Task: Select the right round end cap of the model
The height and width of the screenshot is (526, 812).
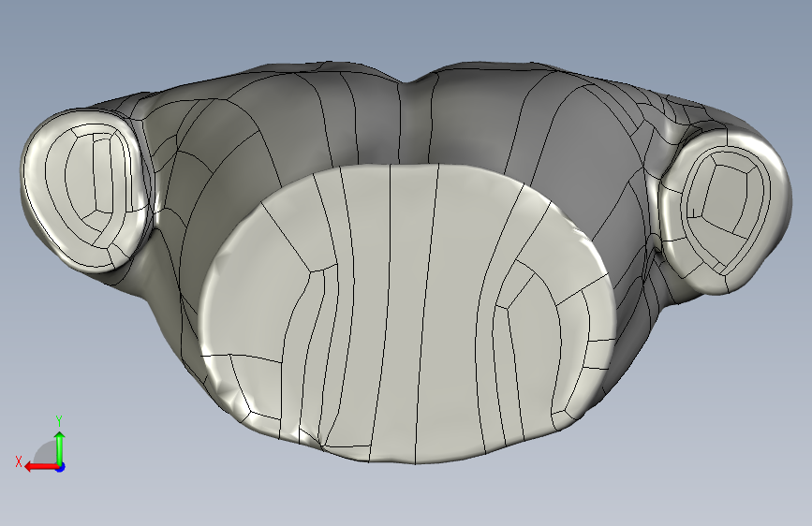Action: pyautogui.click(x=725, y=212)
